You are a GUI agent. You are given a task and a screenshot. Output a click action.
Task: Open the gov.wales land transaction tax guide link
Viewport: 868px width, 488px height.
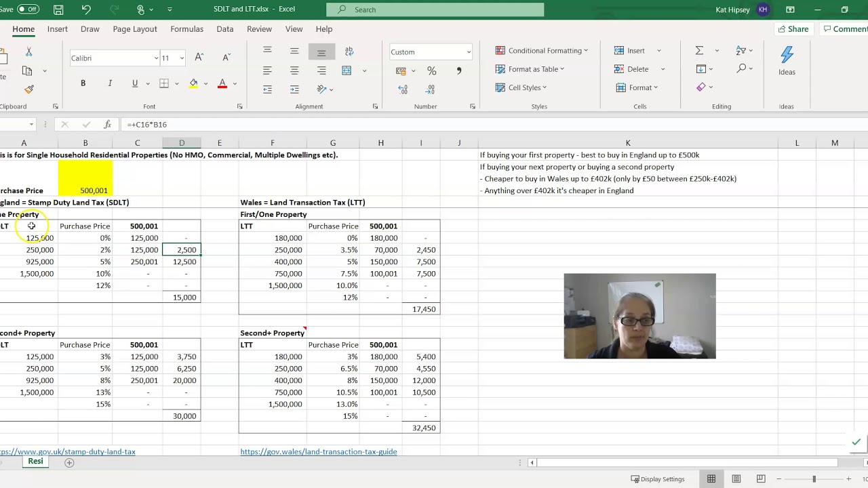point(319,451)
